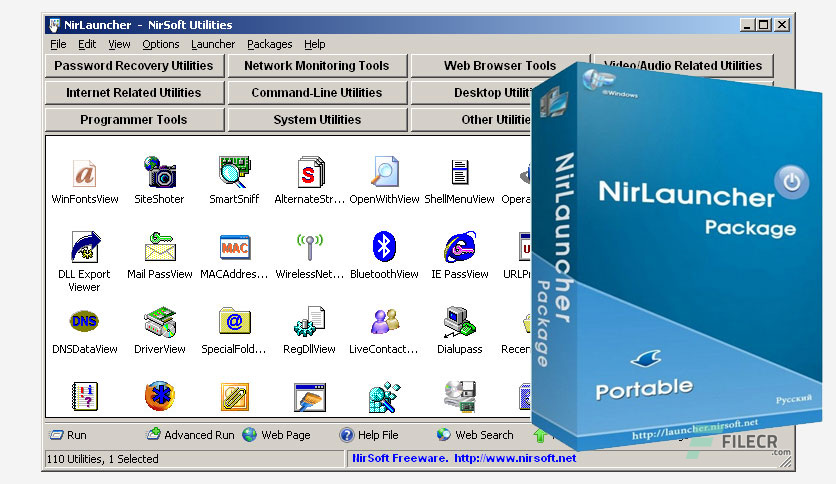
Task: Open the View menu
Action: click(119, 44)
